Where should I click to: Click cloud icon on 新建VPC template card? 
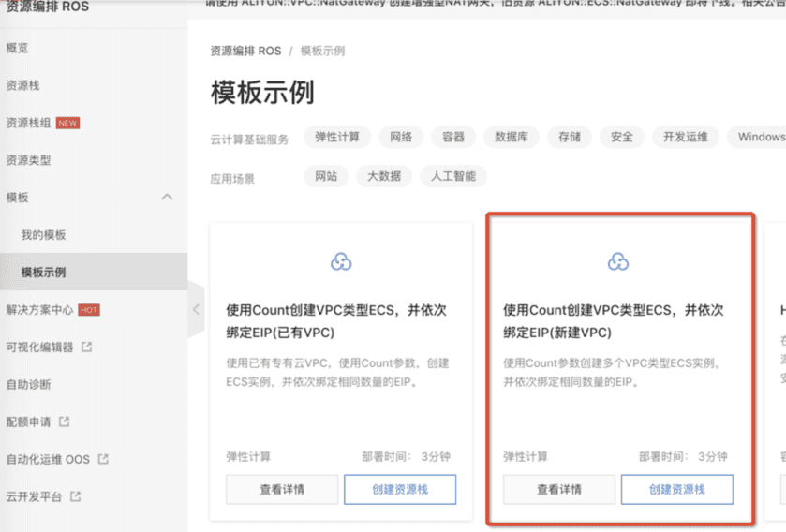(618, 261)
